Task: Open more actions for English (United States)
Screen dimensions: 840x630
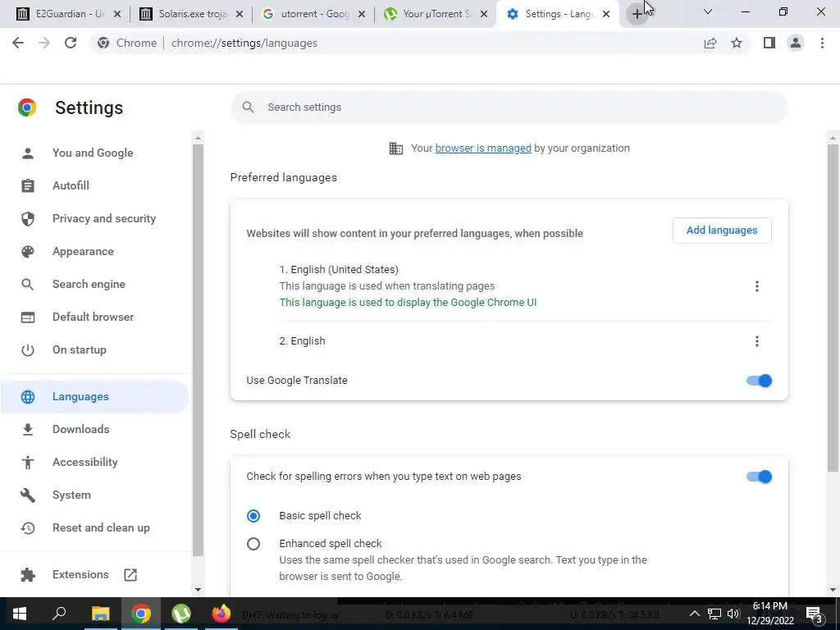Action: coord(757,286)
